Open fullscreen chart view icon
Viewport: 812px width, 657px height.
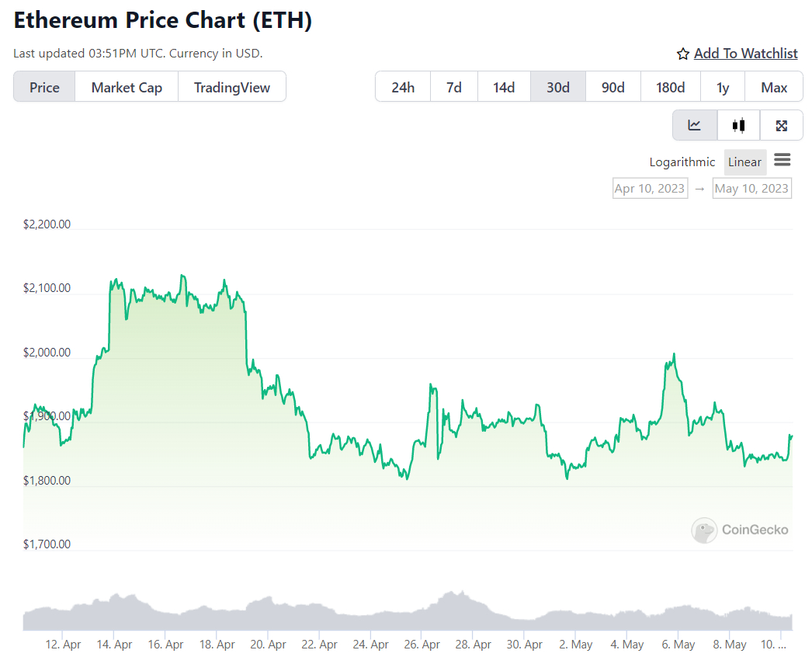click(x=782, y=125)
